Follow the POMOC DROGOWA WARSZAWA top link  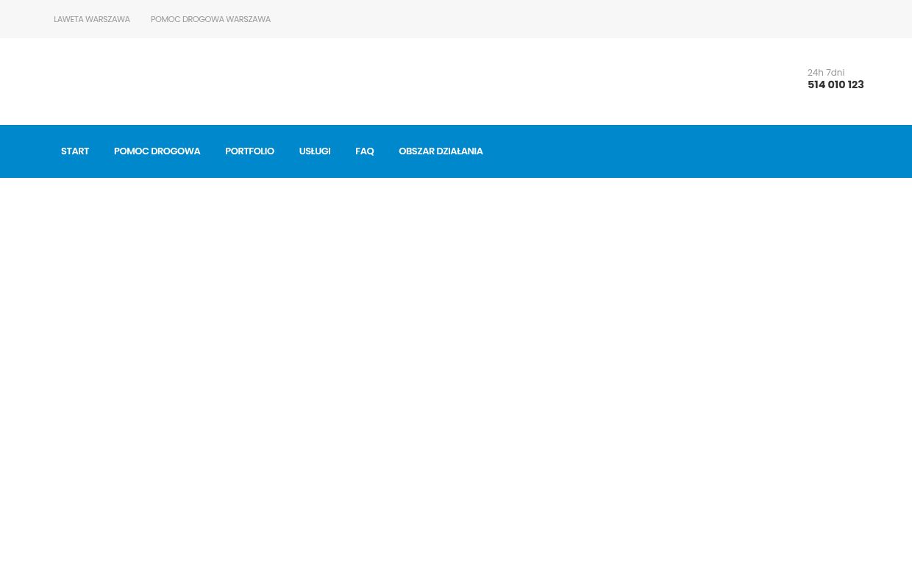click(x=210, y=20)
